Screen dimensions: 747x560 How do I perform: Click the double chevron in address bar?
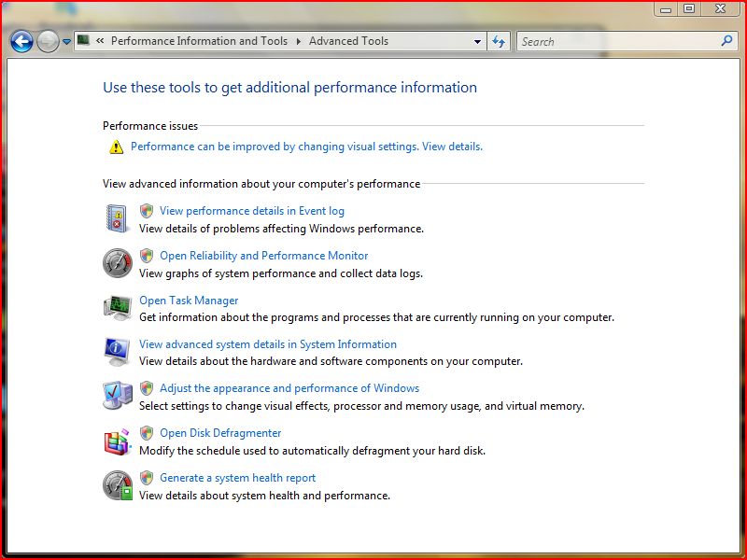tap(100, 41)
